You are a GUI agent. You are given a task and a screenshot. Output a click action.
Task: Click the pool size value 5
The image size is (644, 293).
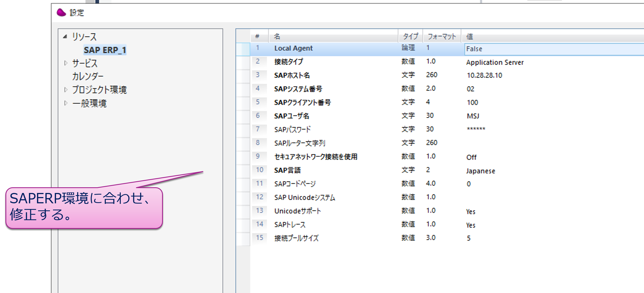click(469, 238)
